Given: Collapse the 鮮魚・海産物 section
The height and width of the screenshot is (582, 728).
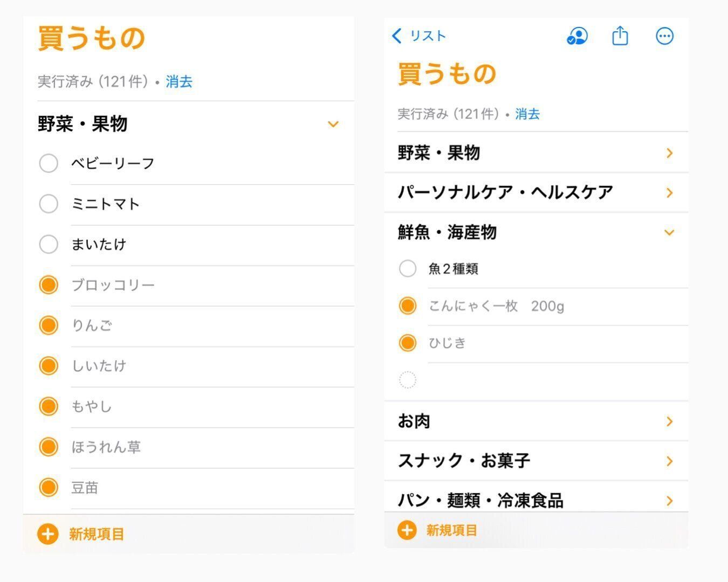Looking at the screenshot, I should tap(670, 232).
